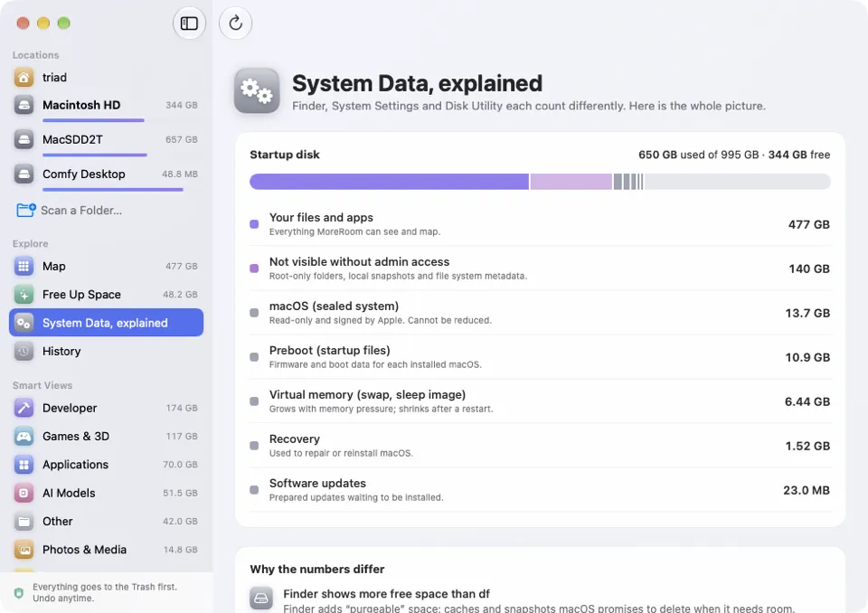Viewport: 868px width, 613px height.
Task: Click the shield icon beside the Trash notice
Action: (19, 593)
